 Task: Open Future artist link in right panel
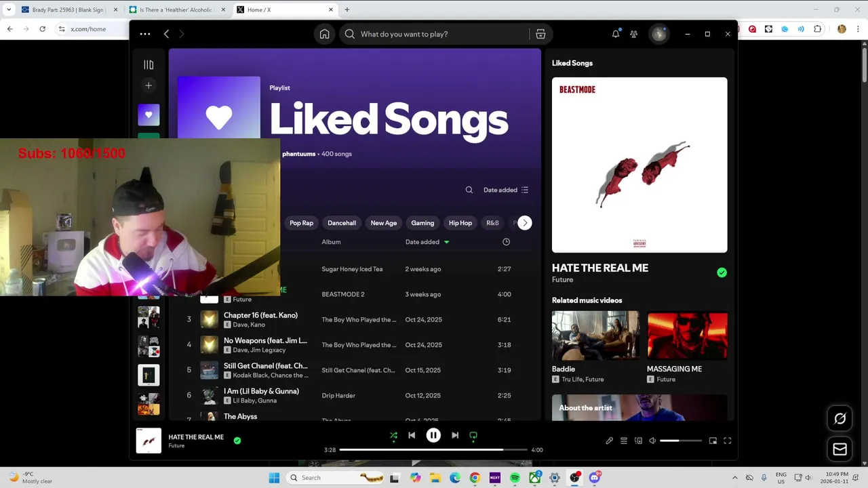562,279
